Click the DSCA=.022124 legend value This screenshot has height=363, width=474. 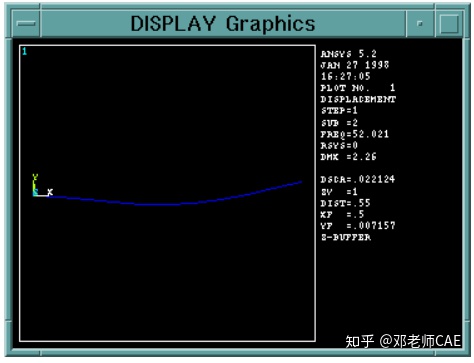(358, 179)
